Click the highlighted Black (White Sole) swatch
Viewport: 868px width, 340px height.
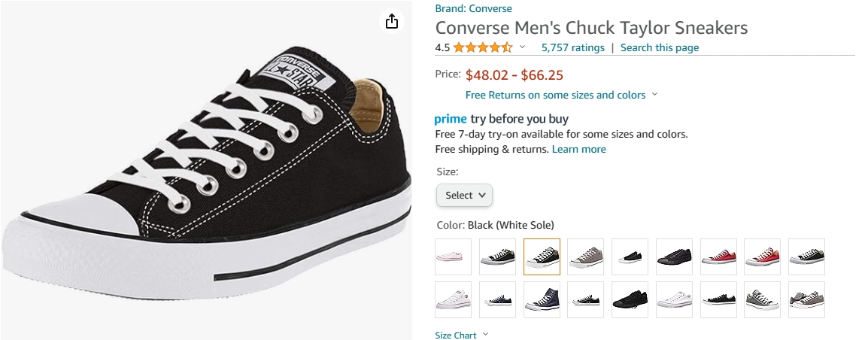(542, 257)
